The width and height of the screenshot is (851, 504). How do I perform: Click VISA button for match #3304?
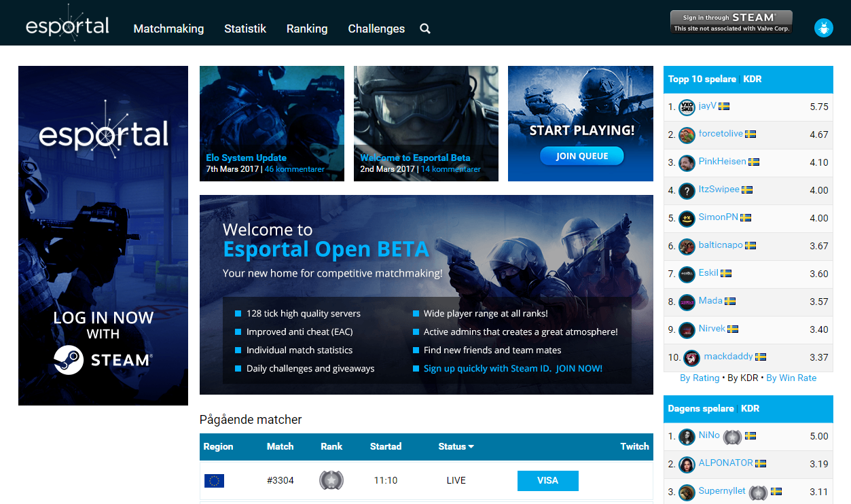point(547,481)
